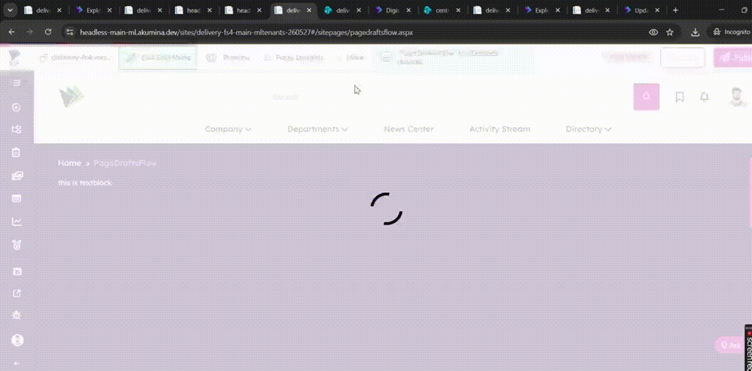This screenshot has width=752, height=371.
Task: Open the Activity Stream menu item
Action: point(500,129)
